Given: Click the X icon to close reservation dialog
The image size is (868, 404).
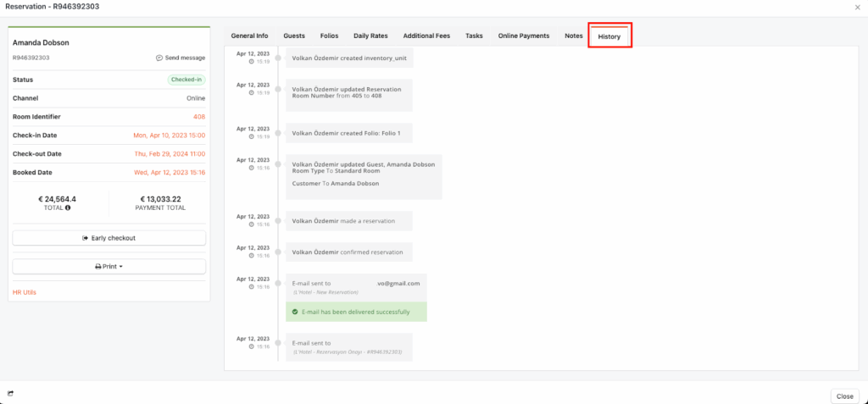Looking at the screenshot, I should tap(857, 7).
